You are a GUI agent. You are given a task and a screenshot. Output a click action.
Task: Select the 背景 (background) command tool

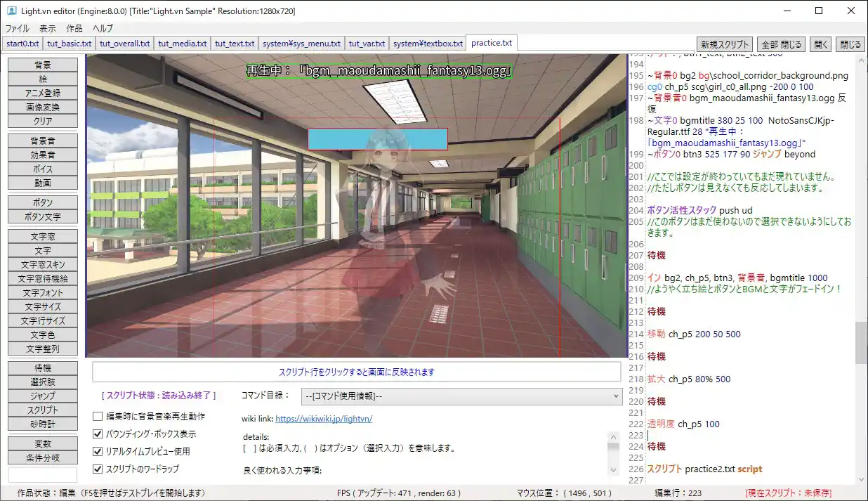tap(42, 65)
